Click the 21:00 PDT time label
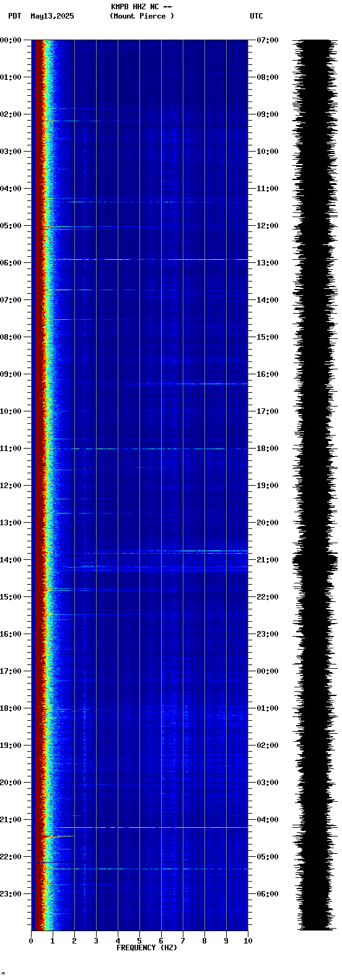 11,820
